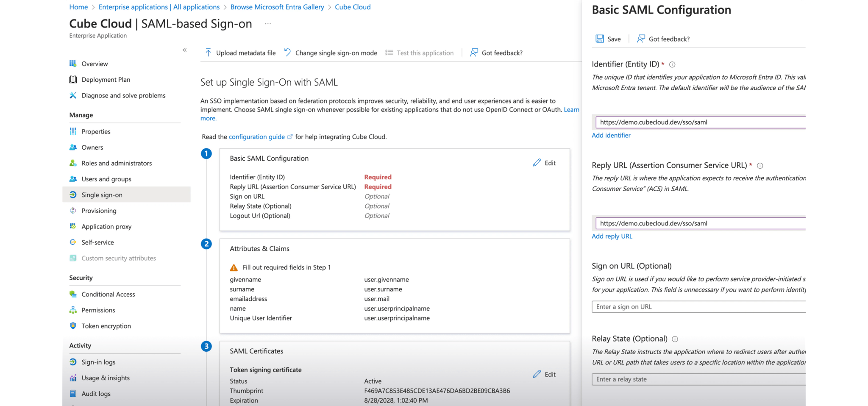Image resolution: width=868 pixels, height=406 pixels.
Task: Click the Upload metadata file arrow icon
Action: pyautogui.click(x=208, y=53)
